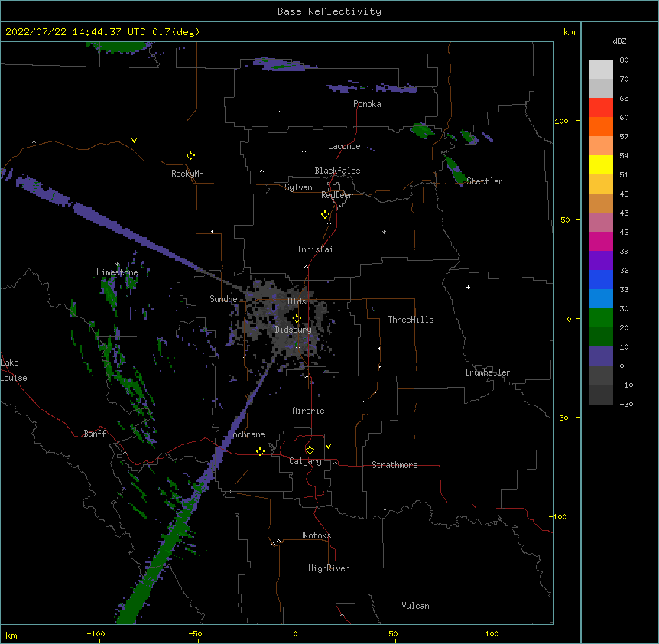The image size is (659, 644).
Task: Select the bright green 20-30 dBZ swatch
Action: [601, 318]
